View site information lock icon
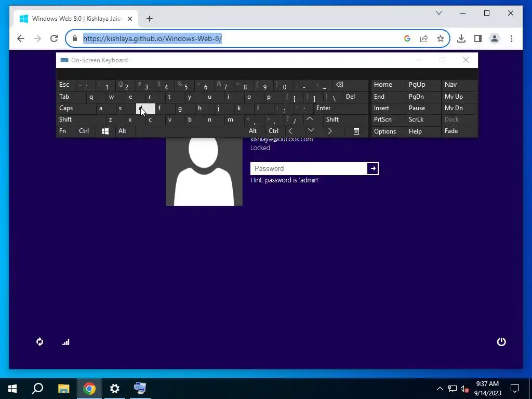This screenshot has height=399, width=532. click(75, 38)
